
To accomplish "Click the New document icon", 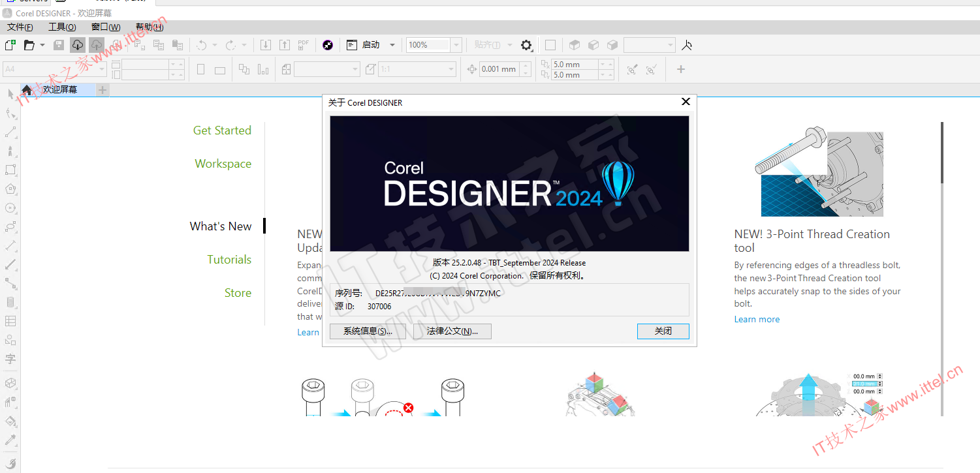I will (x=10, y=45).
